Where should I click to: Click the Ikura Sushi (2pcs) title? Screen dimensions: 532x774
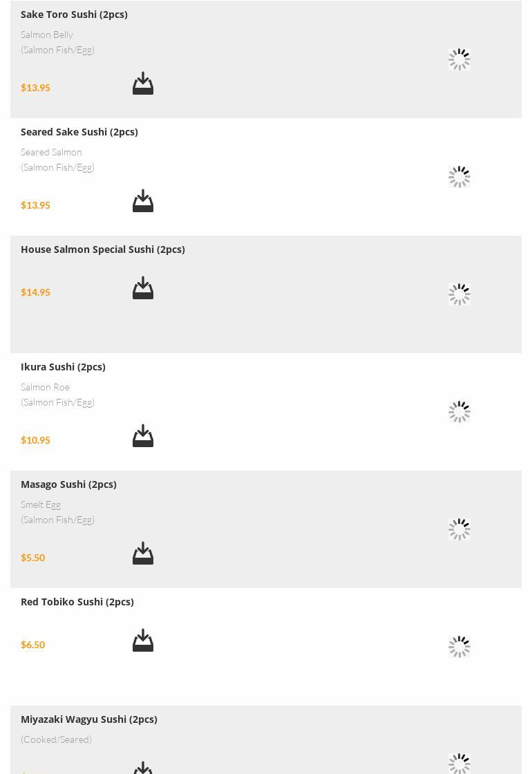click(x=63, y=367)
